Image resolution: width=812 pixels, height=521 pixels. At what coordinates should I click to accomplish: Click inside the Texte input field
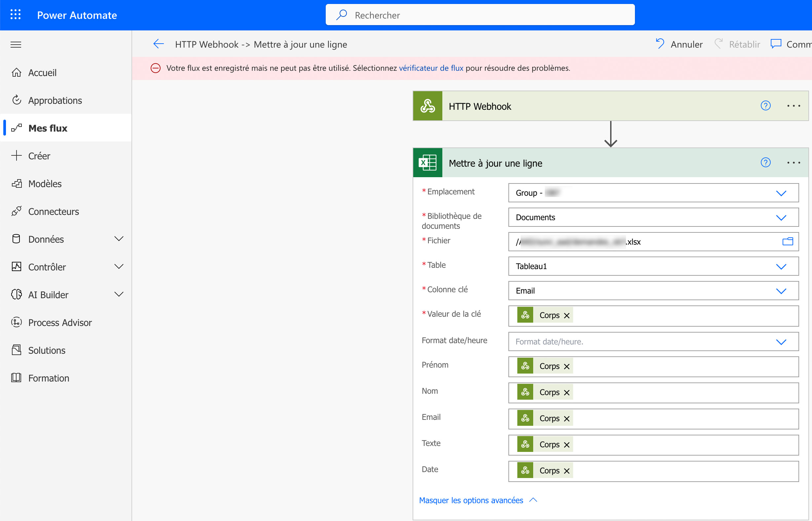(x=653, y=445)
